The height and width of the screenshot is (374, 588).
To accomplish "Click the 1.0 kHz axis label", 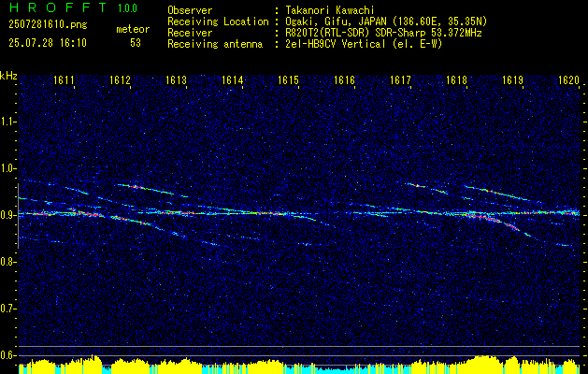I will (7, 168).
